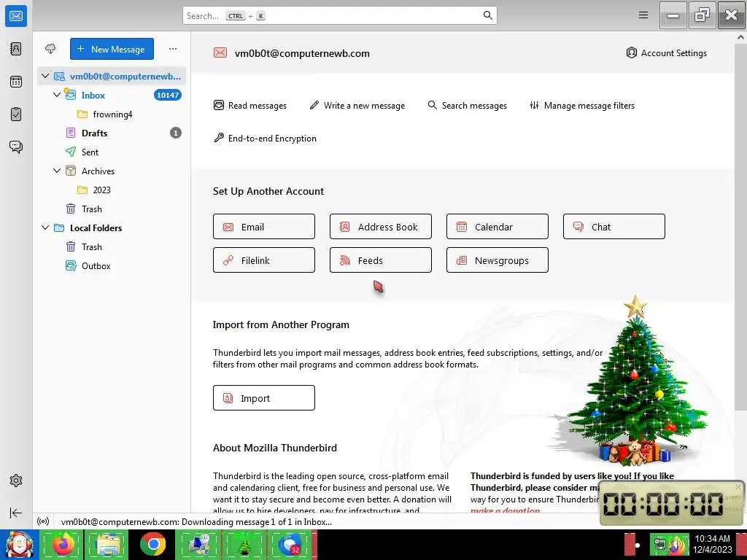Click Read messages
The height and width of the screenshot is (560, 747).
pyautogui.click(x=250, y=105)
